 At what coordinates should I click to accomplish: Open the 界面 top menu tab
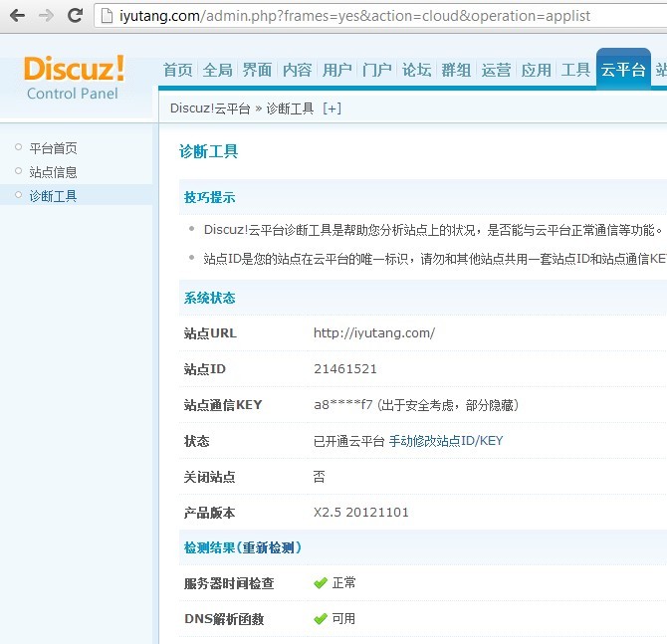coord(258,70)
